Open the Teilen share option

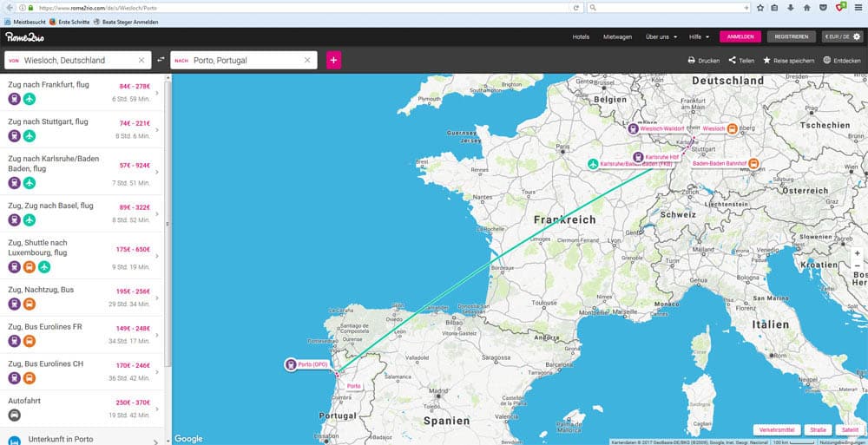point(733,61)
